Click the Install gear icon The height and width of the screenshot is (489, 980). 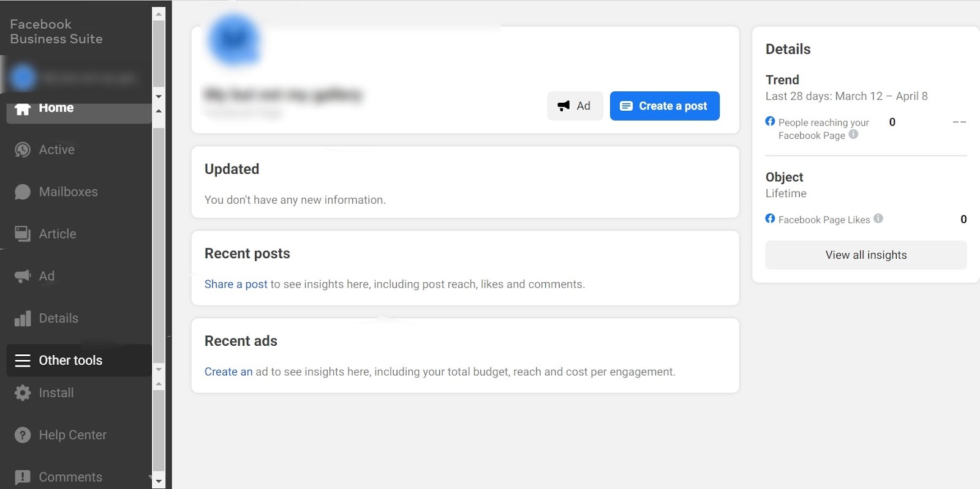(x=23, y=393)
